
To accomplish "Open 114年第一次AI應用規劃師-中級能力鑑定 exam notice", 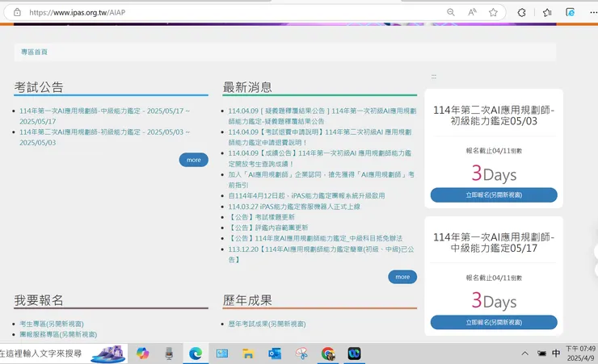I will tap(104, 116).
